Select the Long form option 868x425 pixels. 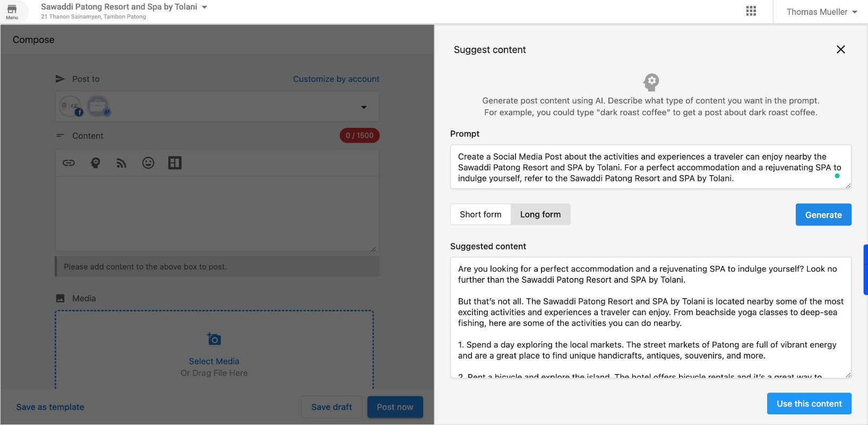[540, 214]
